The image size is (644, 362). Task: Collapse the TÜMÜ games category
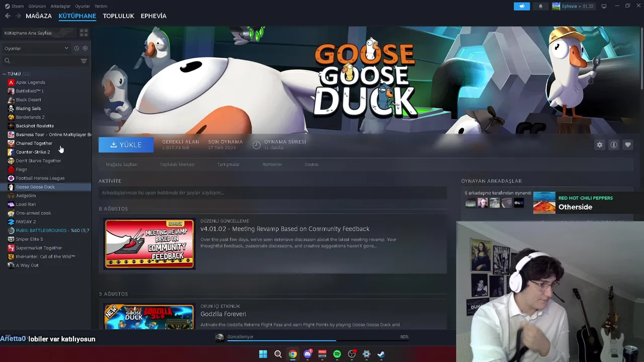click(5, 74)
